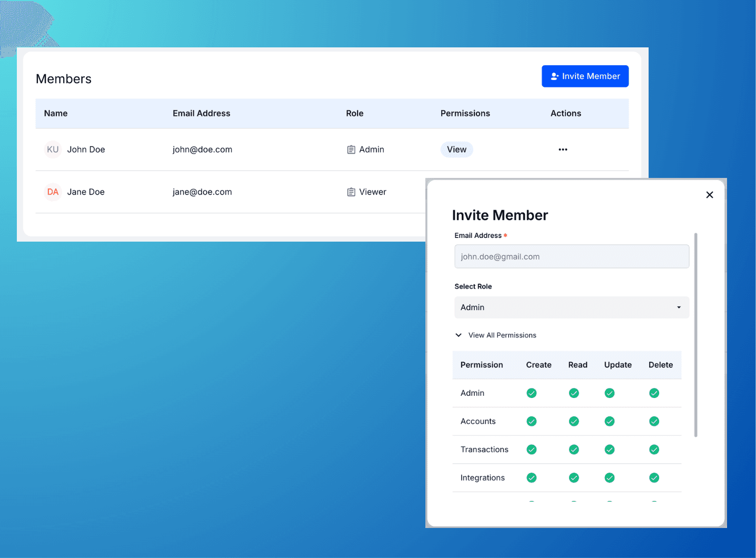Open the Select Role dropdown
The image size is (756, 558).
pyautogui.click(x=571, y=307)
